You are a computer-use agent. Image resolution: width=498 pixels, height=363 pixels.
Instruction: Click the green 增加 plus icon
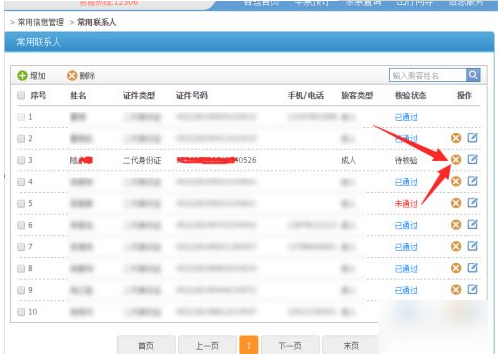22,76
